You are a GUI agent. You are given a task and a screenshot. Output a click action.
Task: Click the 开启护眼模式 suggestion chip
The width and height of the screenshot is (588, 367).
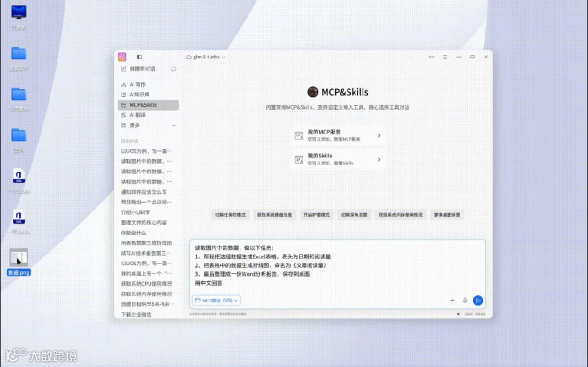pos(316,215)
